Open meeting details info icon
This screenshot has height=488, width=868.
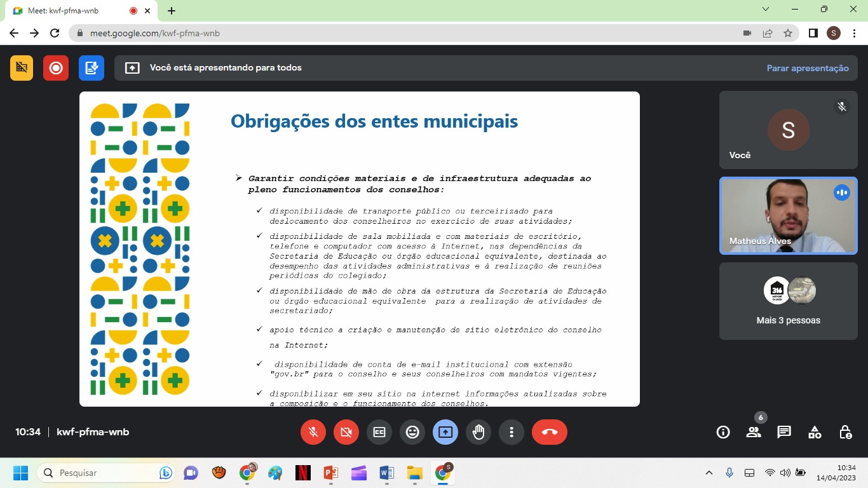pyautogui.click(x=723, y=432)
